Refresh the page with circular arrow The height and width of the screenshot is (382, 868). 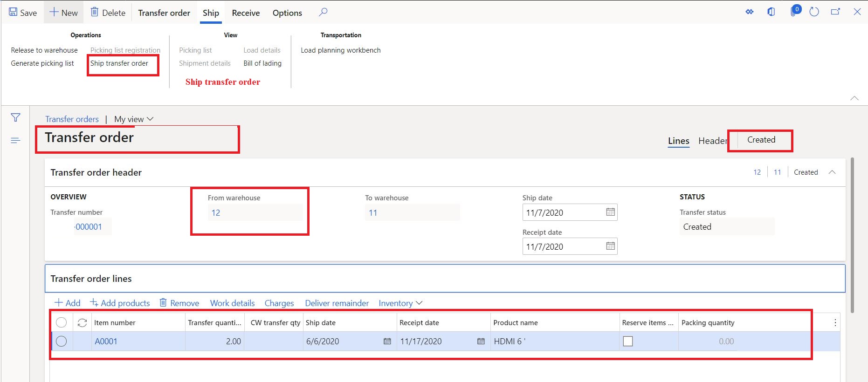[814, 12]
